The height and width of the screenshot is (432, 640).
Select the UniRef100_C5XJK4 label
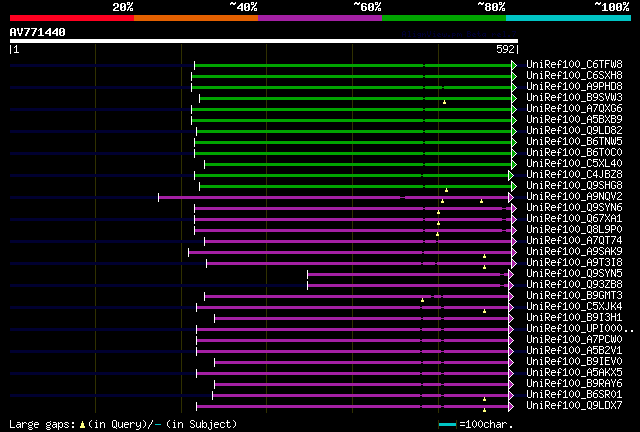[x=574, y=307]
